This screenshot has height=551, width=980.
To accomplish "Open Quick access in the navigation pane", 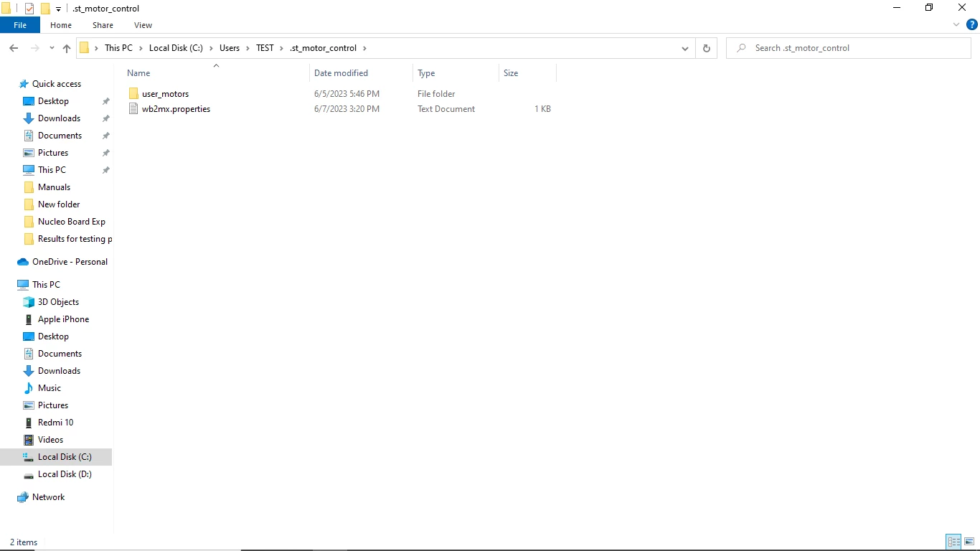I will 57,84.
